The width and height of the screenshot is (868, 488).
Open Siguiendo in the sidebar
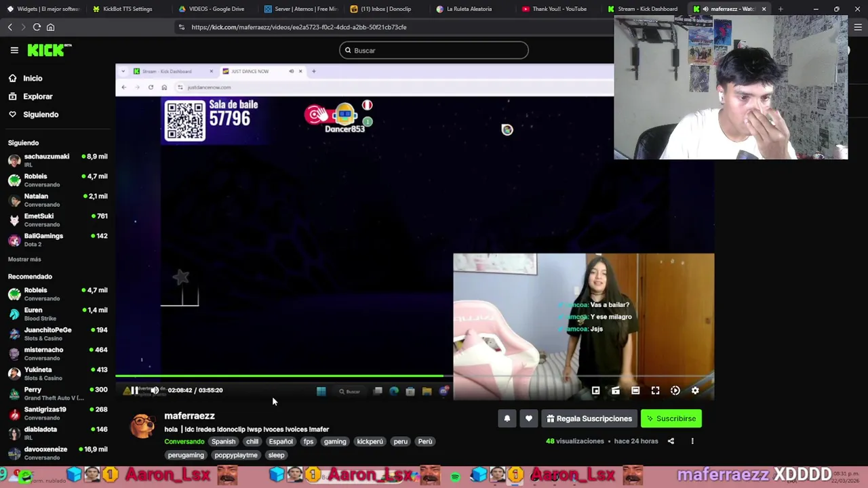33,115
